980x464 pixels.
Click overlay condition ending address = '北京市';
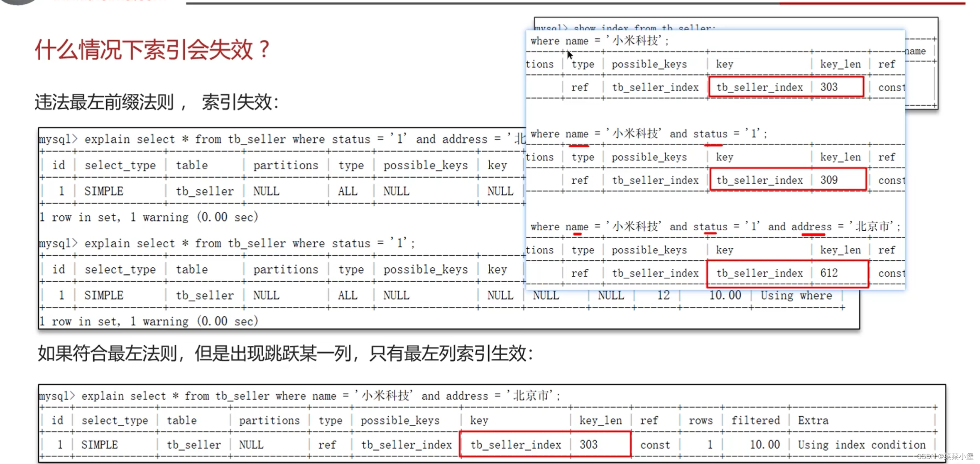715,227
